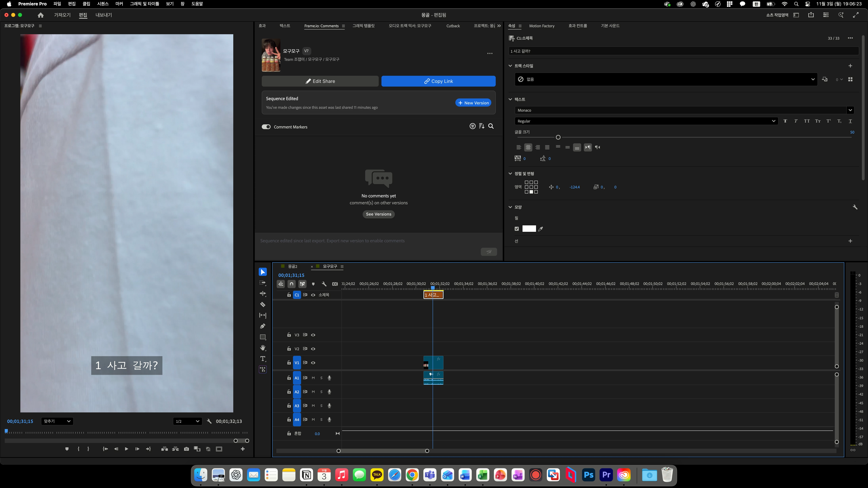Uncheck the fill color checkbox
868x488 pixels.
[517, 229]
